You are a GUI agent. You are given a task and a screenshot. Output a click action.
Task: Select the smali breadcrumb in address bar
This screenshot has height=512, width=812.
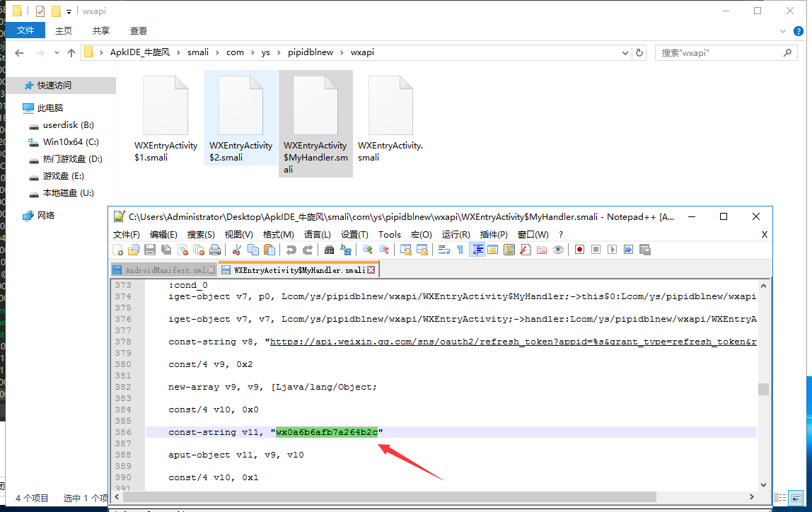click(198, 52)
